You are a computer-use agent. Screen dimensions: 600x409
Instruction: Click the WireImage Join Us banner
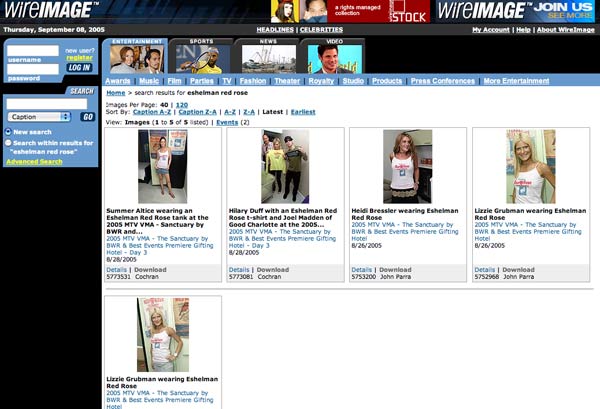click(515, 11)
